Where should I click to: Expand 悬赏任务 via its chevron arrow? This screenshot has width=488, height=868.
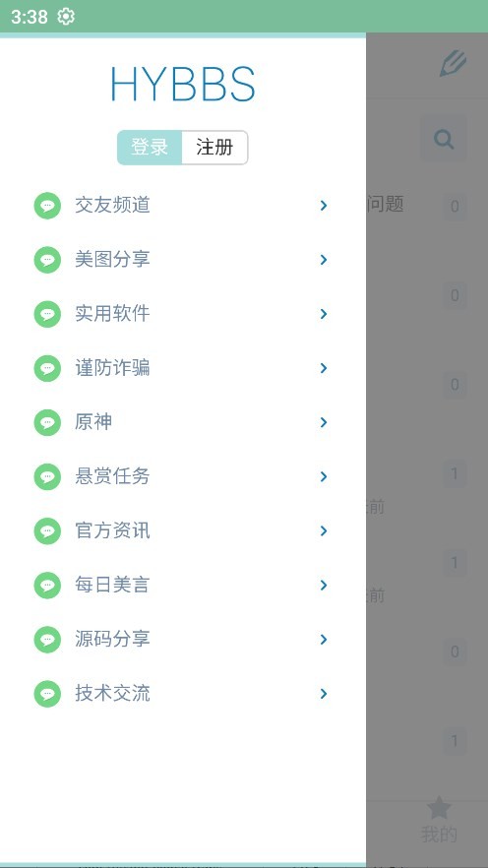point(324,476)
